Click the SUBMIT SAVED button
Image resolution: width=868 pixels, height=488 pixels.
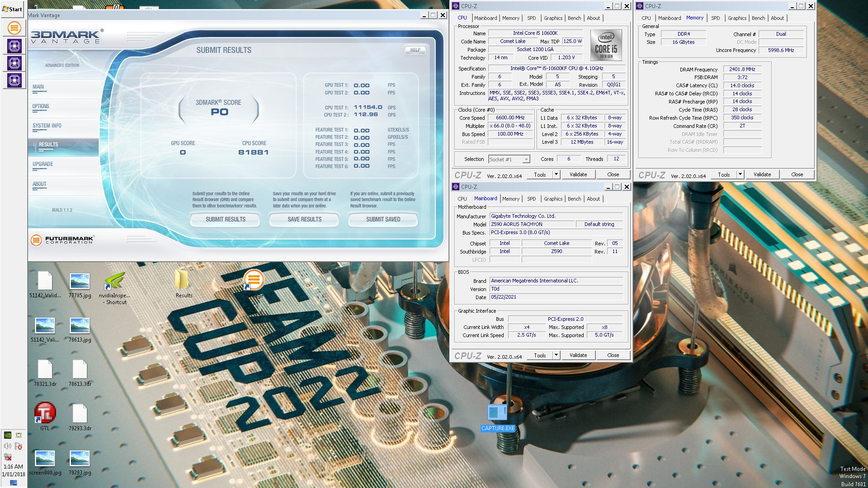[x=383, y=220]
